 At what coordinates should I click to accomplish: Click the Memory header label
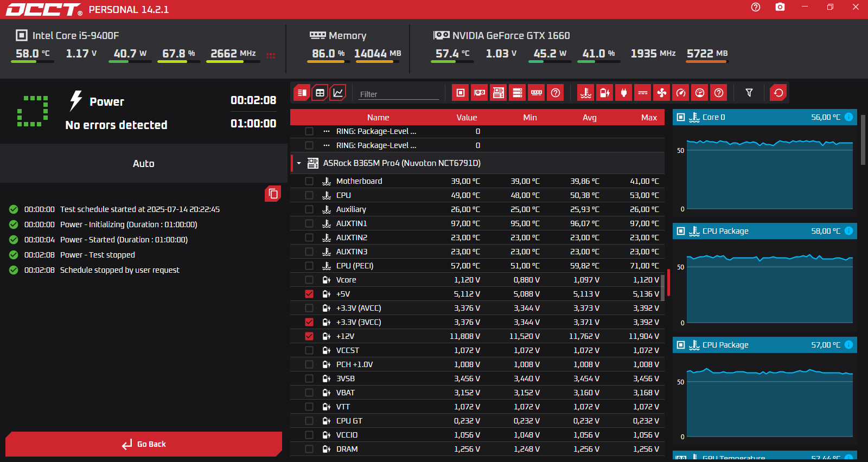[347, 36]
